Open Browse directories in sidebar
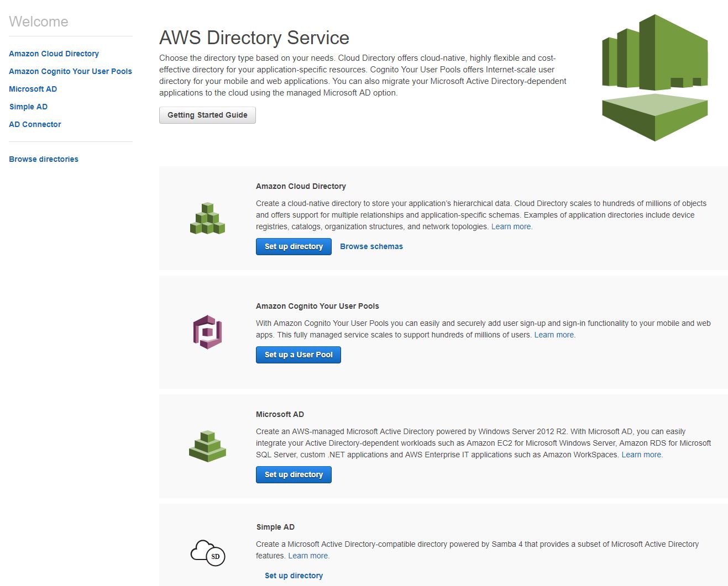Image resolution: width=728 pixels, height=586 pixels. [44, 159]
